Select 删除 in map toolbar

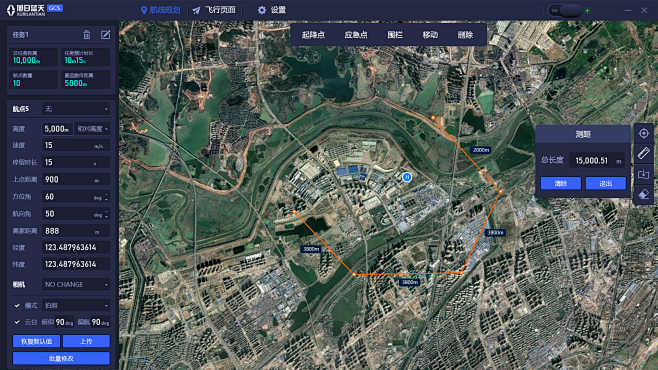tap(465, 35)
